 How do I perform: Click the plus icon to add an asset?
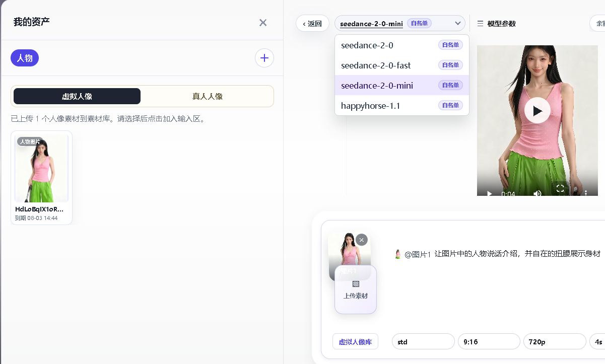tap(264, 58)
